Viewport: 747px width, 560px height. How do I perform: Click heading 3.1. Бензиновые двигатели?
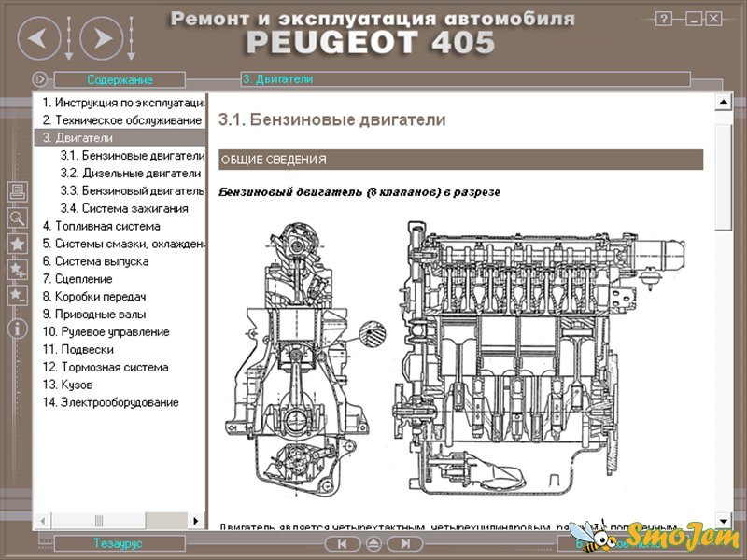click(x=331, y=119)
